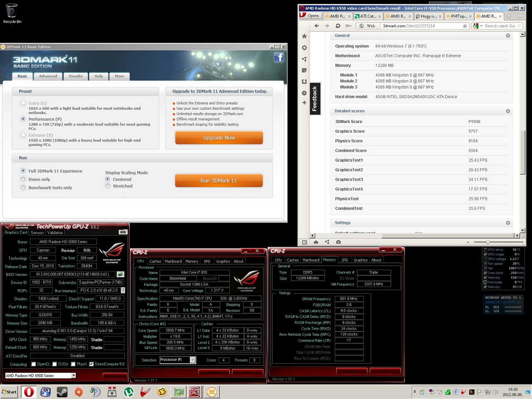Set display scaling mode to Stretched
Viewport: 532px width, 399px height.
pos(108,186)
